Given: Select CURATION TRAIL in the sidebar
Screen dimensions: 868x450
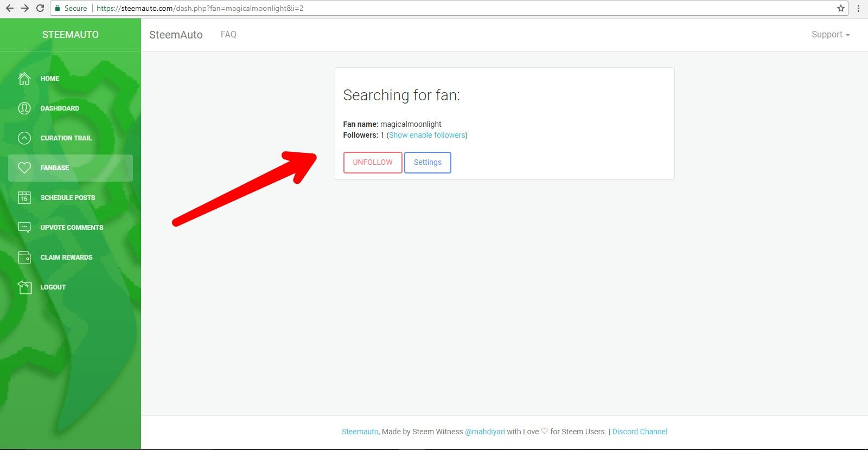Looking at the screenshot, I should (x=71, y=138).
